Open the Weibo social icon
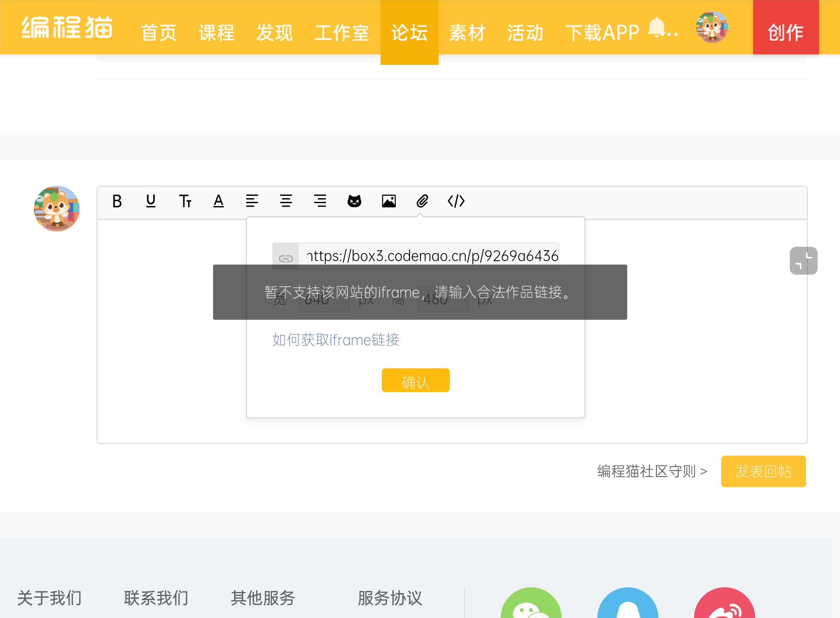Viewport: 840px width, 618px height. pos(725,603)
